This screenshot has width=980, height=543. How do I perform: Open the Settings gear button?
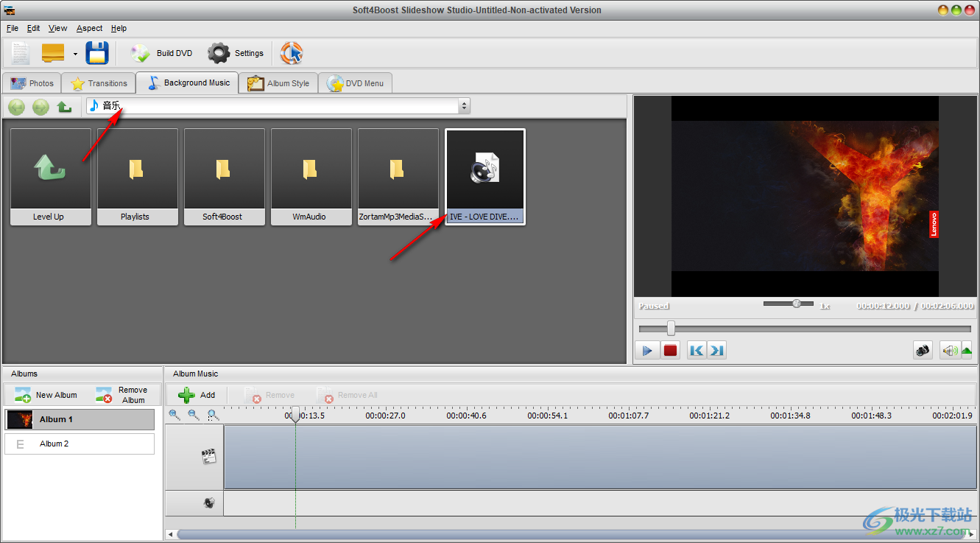pos(236,53)
